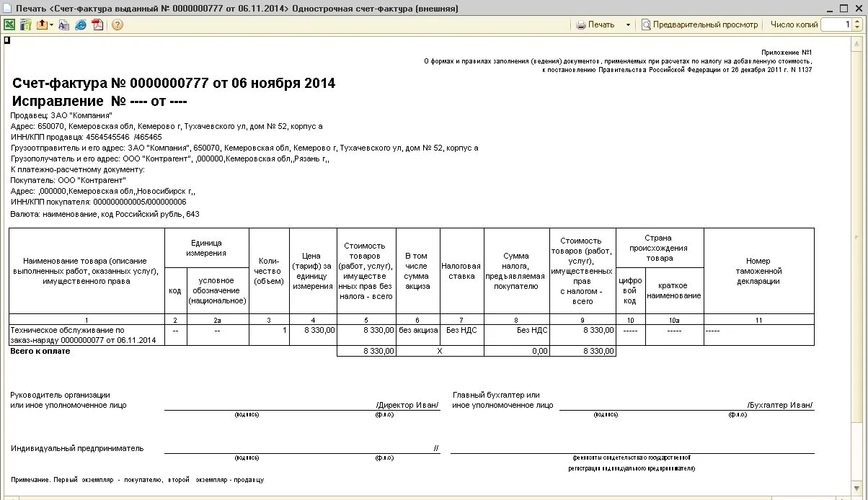
Task: Click the /Директор Иван/ signature name
Action: (407, 405)
